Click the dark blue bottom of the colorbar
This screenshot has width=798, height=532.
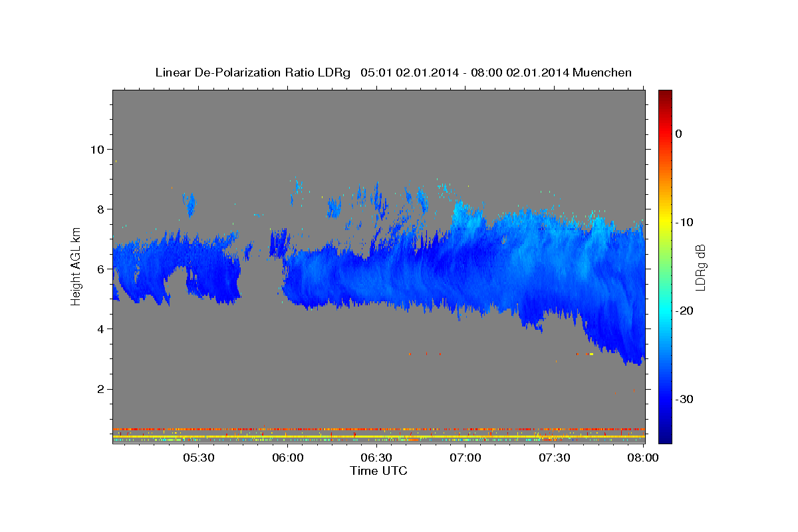[x=665, y=436]
